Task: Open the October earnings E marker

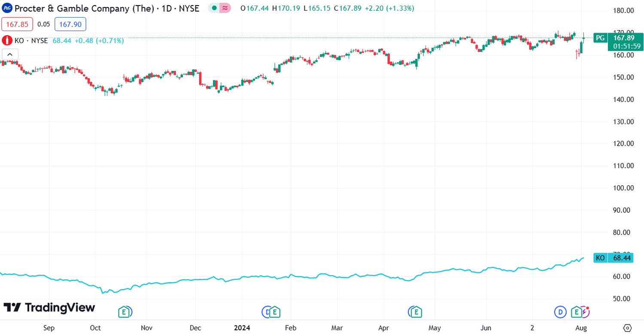Action: [x=124, y=312]
